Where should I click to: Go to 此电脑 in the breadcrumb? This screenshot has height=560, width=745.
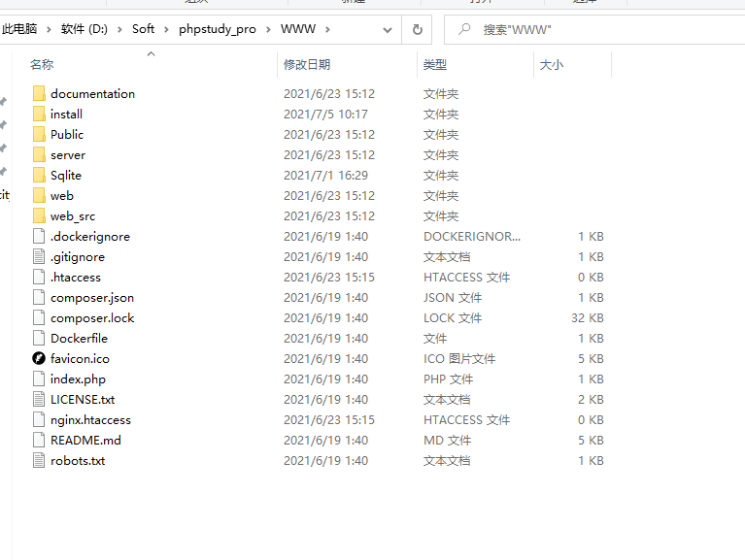(x=19, y=29)
